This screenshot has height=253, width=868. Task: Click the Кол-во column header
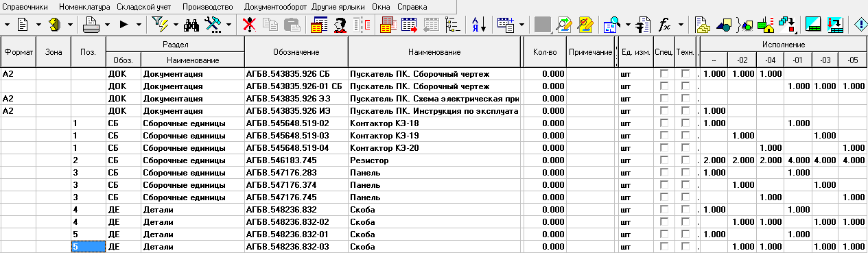tap(545, 52)
